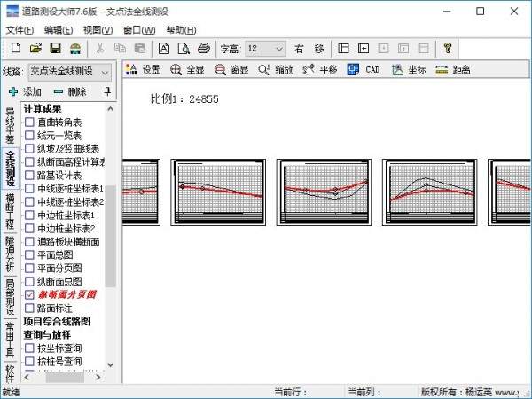Click the Save disk icon
The image size is (532, 399).
(x=55, y=48)
